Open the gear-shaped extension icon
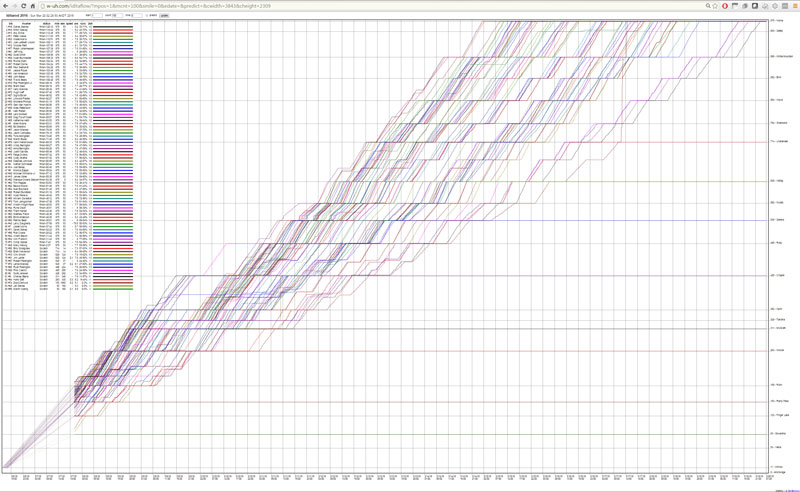This screenshot has height=492, width=800. (775, 6)
